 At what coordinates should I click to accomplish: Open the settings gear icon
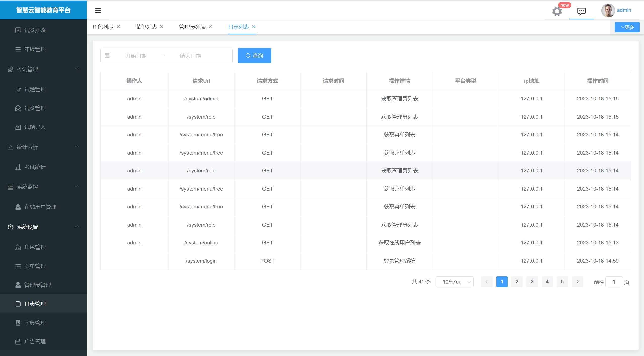[557, 11]
